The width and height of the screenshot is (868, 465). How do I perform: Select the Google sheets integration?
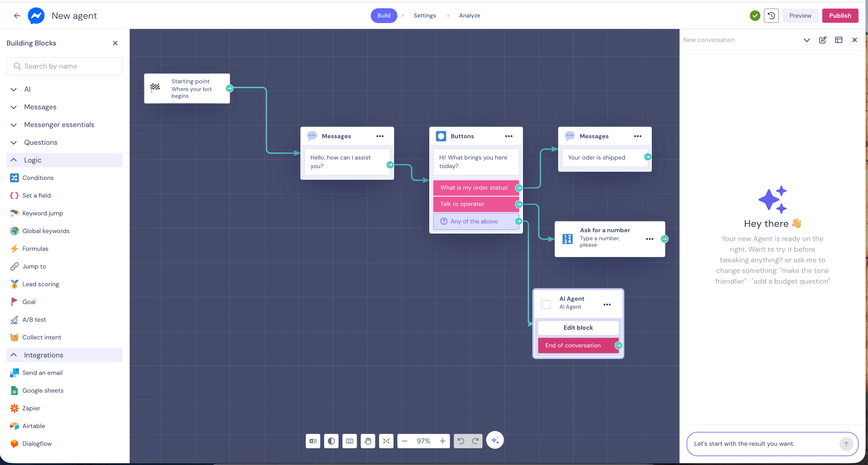pos(37,391)
